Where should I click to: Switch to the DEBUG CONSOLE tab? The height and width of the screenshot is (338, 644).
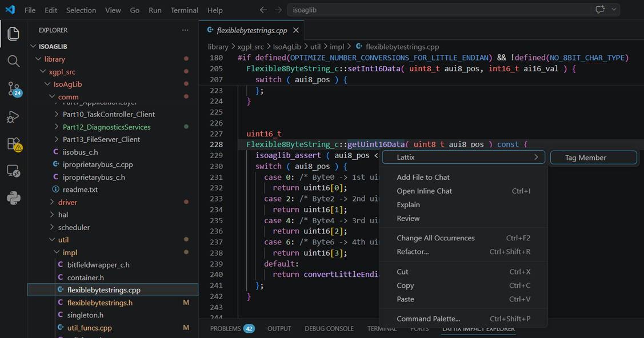(329, 328)
